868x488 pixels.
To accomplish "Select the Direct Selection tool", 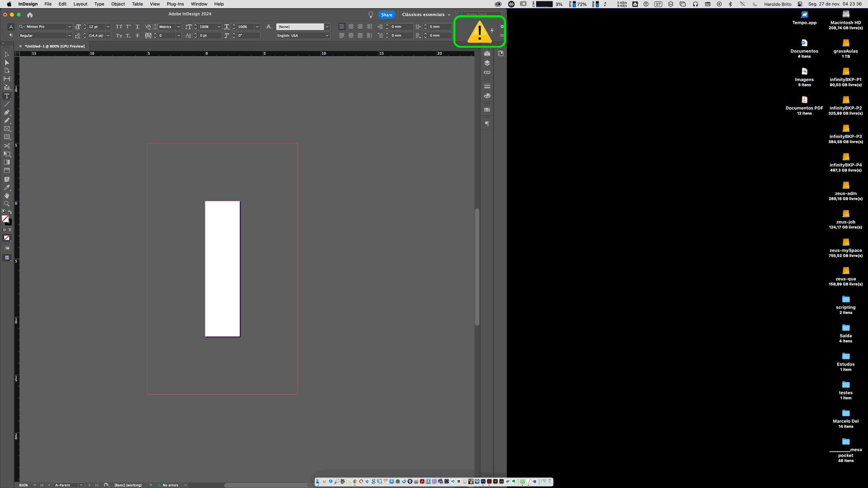I will (x=7, y=62).
